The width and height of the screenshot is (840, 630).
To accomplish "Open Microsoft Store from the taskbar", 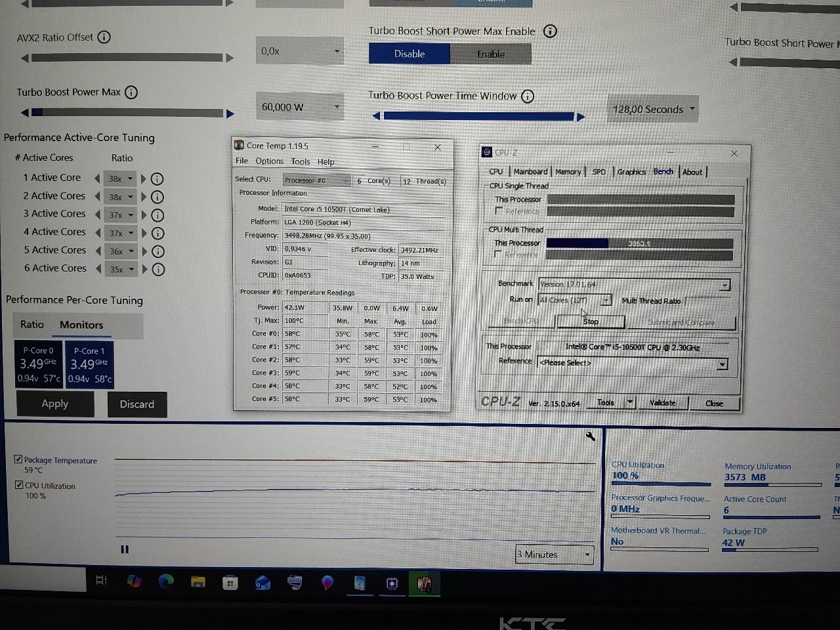I will point(230,582).
